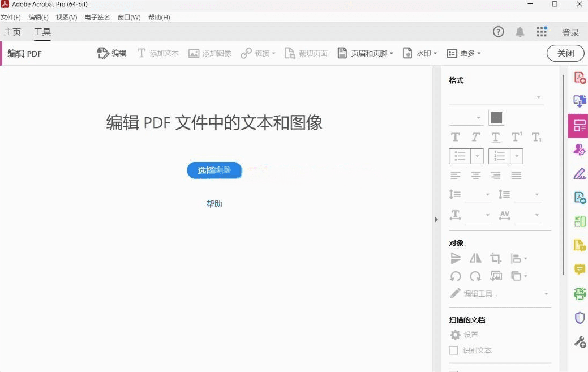Click the replace image icon
The image size is (588, 372).
(x=496, y=276)
